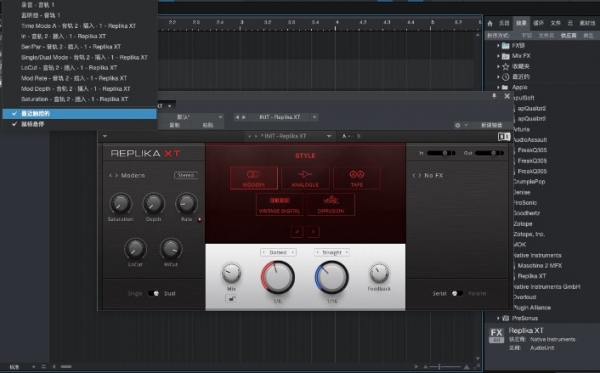600x373 pixels.
Task: Click the LoCut knob
Action: click(135, 249)
